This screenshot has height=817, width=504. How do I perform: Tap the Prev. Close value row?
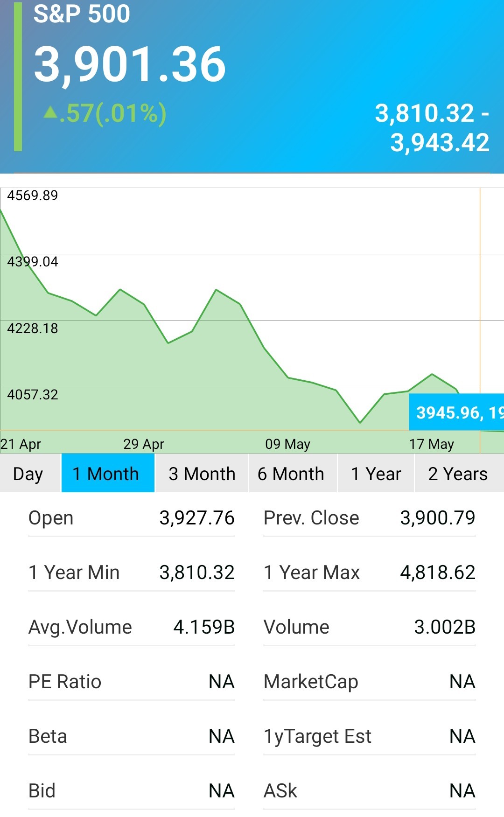click(x=370, y=518)
